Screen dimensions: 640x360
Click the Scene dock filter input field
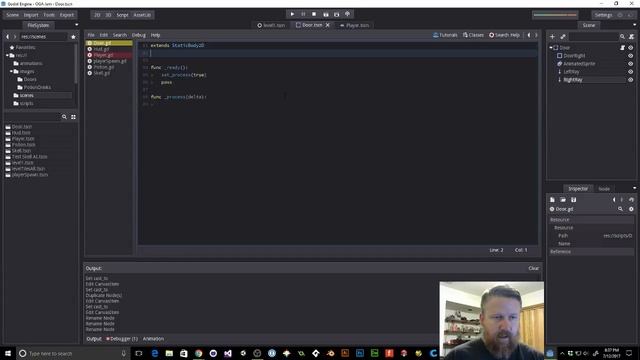[593, 37]
